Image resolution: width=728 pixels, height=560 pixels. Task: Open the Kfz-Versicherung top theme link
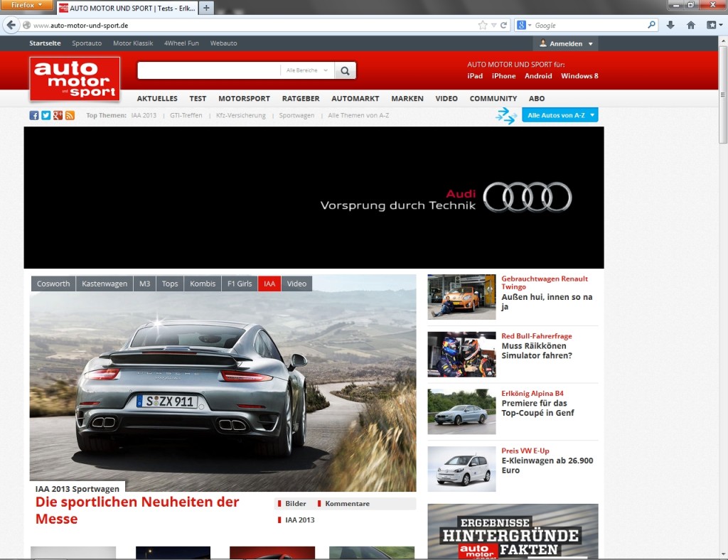(x=240, y=116)
